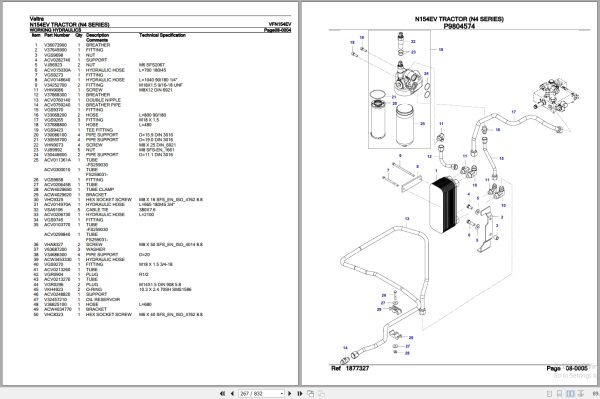
Task: Click specification 'L=680' near list bottom
Action: [145, 305]
